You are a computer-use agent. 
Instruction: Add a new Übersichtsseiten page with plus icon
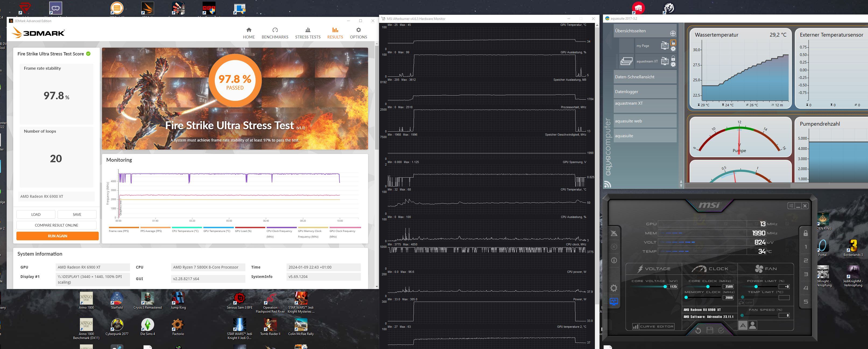tap(673, 33)
